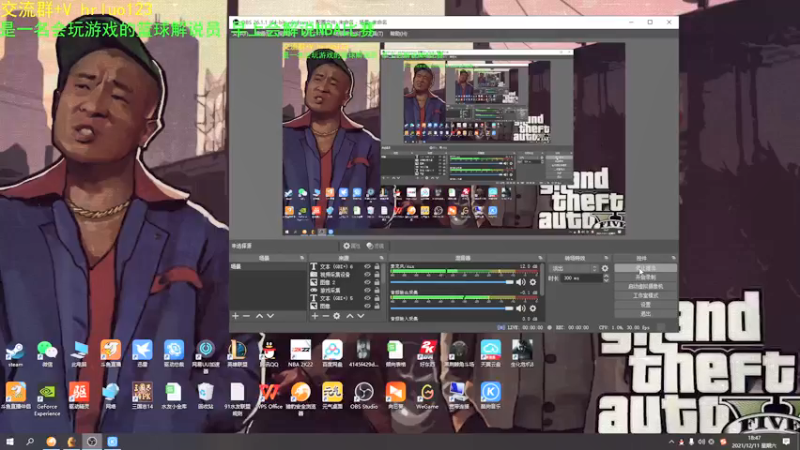Open the 帮助(H) menu in OBS

point(399,34)
